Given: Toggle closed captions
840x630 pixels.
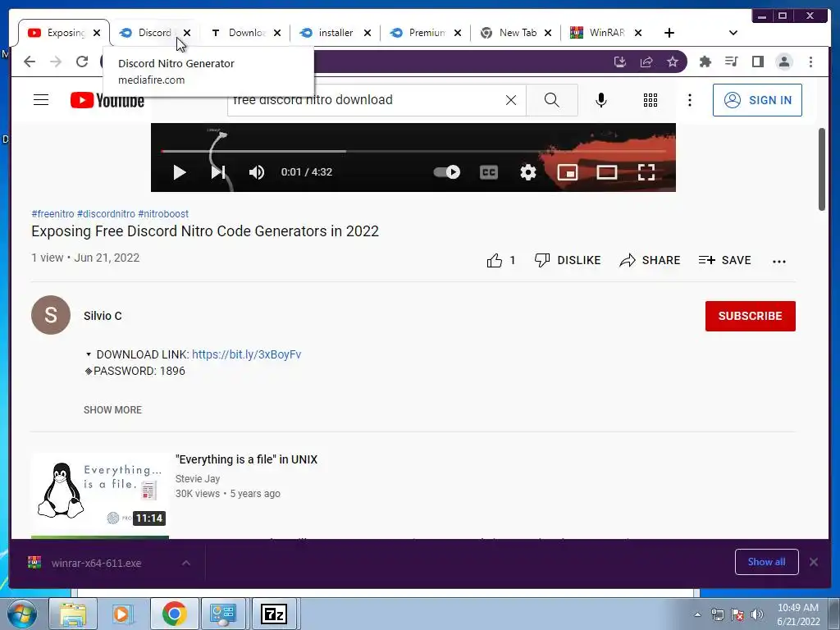Looking at the screenshot, I should [489, 172].
